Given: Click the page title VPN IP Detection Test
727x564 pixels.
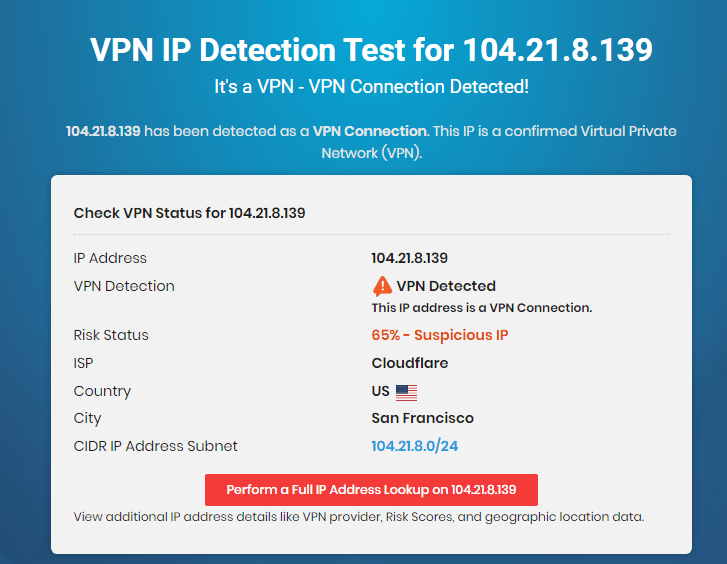Looking at the screenshot, I should (371, 50).
